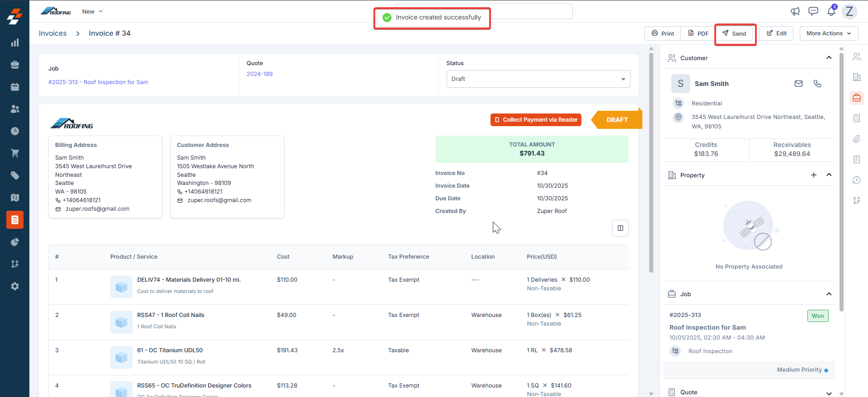Open the user profile avatar Z
868x397 pixels.
coord(849,11)
